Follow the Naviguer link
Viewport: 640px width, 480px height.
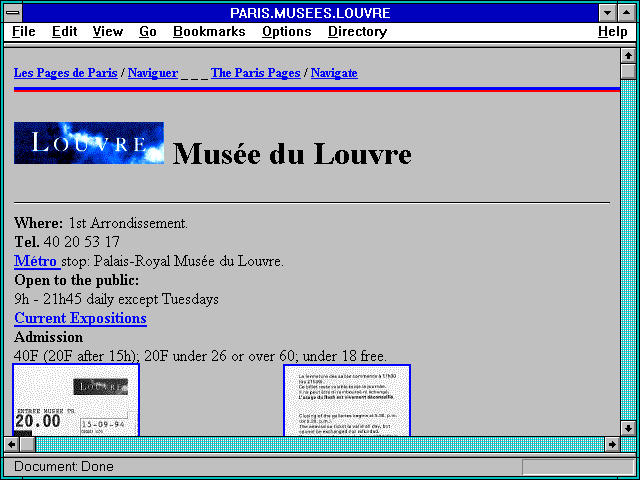coord(153,73)
